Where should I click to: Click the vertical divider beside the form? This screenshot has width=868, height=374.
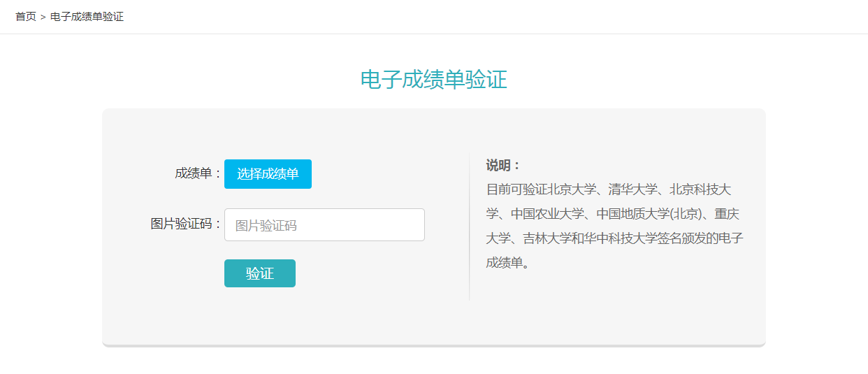(469, 227)
